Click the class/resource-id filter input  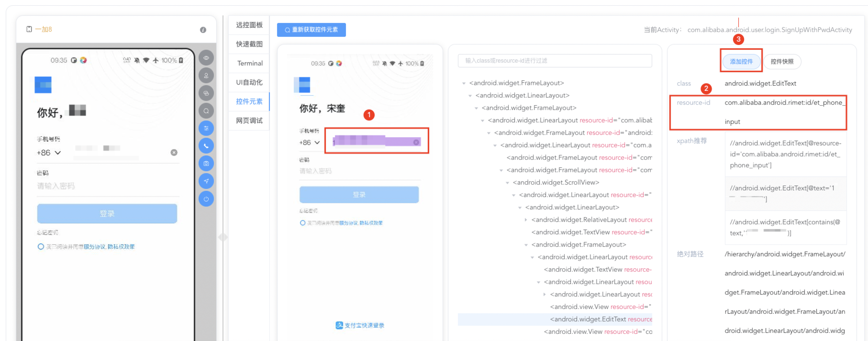pos(555,60)
